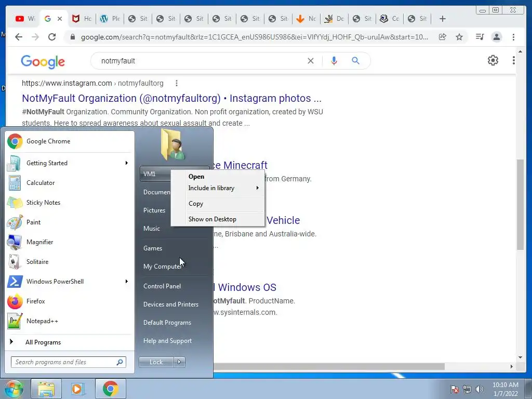The image size is (532, 399).
Task: Click the Google logo
Action: point(43,61)
